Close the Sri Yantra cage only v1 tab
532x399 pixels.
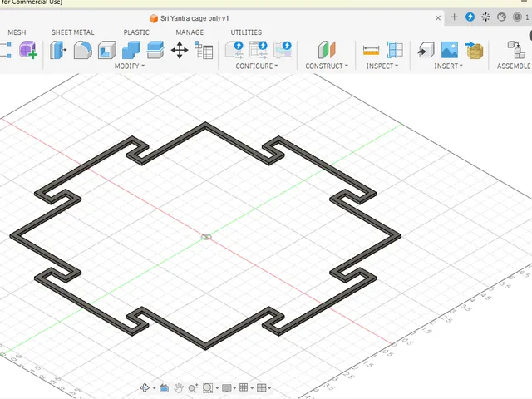pyautogui.click(x=438, y=18)
